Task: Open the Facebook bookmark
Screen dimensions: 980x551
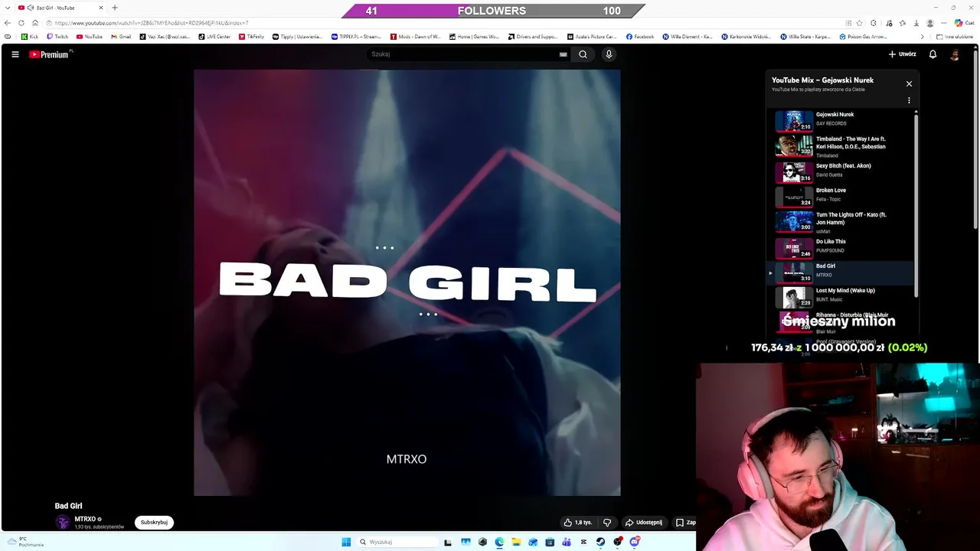Action: click(640, 37)
